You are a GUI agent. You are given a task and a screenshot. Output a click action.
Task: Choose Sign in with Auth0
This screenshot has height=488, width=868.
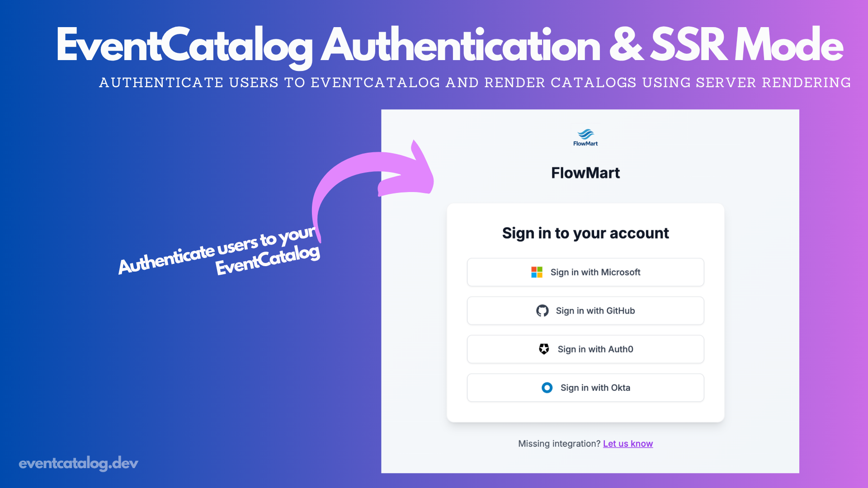585,349
